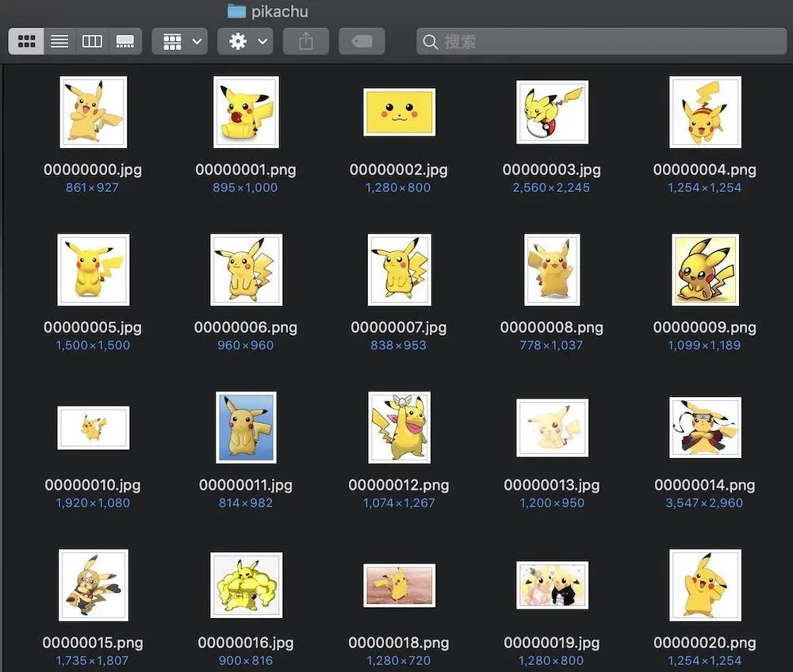Viewport: 793px width, 672px height.
Task: Select thumbnail of 00000005.jpg
Action: (93, 269)
